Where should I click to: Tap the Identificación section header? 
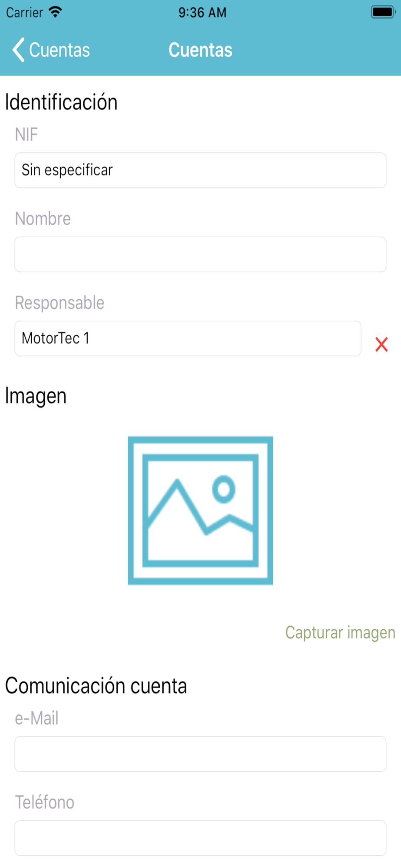click(x=61, y=102)
